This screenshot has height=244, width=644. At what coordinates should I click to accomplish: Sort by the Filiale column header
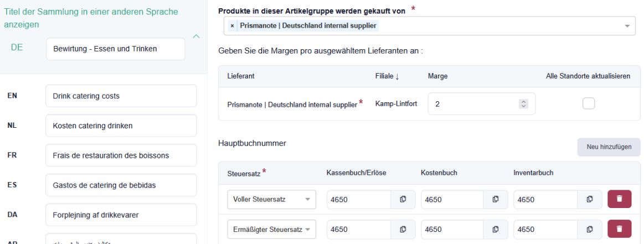point(387,76)
